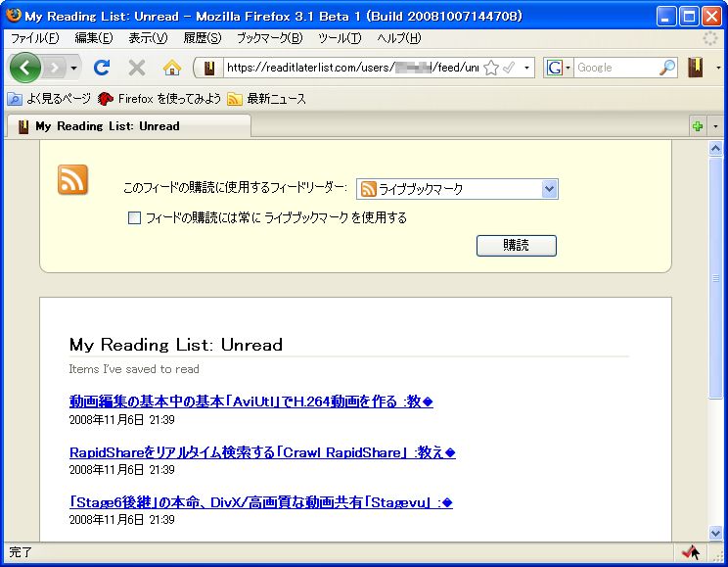Screen dimensions: 728x567
Task: Open the 履歴(S) menu
Action: [x=203, y=38]
